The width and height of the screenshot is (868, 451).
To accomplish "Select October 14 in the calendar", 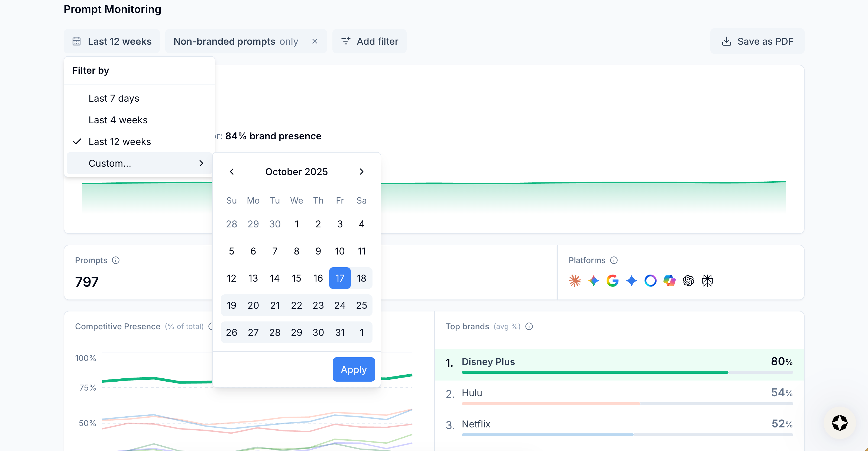I will 275,278.
